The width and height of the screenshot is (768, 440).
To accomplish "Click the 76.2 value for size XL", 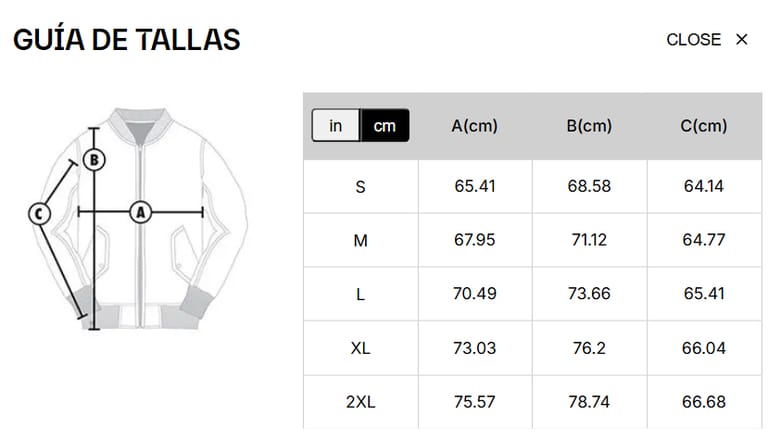I will click(x=589, y=348).
